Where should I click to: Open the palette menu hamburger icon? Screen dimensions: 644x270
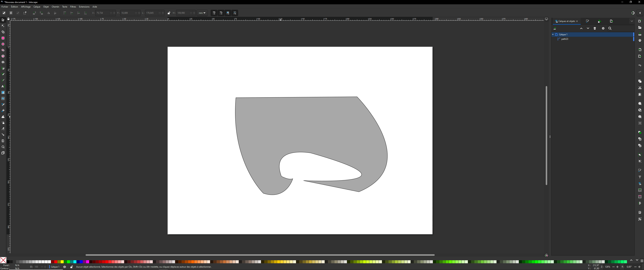tap(642, 261)
